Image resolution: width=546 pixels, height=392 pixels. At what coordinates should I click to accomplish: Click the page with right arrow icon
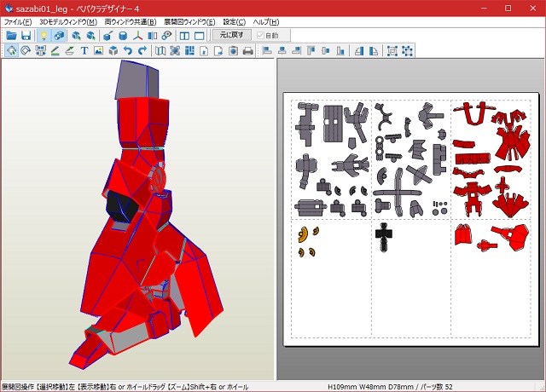[218, 51]
